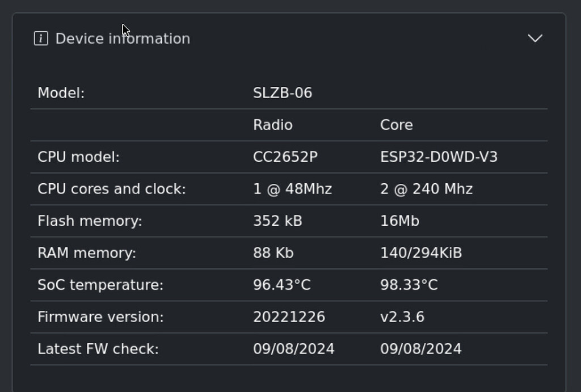Viewport: 581px width, 392px height.
Task: Click the Device information info icon
Action: coord(41,39)
